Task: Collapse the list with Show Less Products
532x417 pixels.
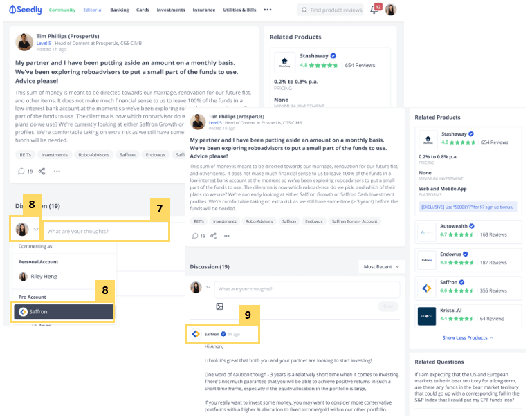Action: [x=468, y=337]
